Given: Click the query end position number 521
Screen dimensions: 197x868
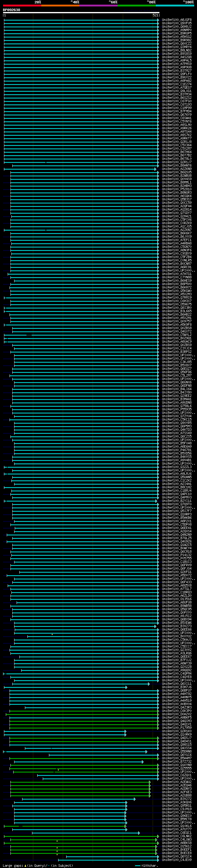Looking at the screenshot, I should pyautogui.click(x=155, y=15).
